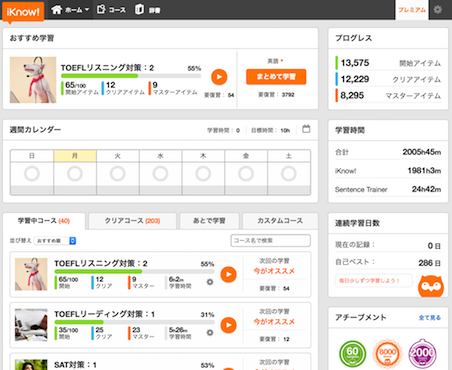Switch to クリアコース (203) tab
The width and height of the screenshot is (452, 370).
click(132, 221)
